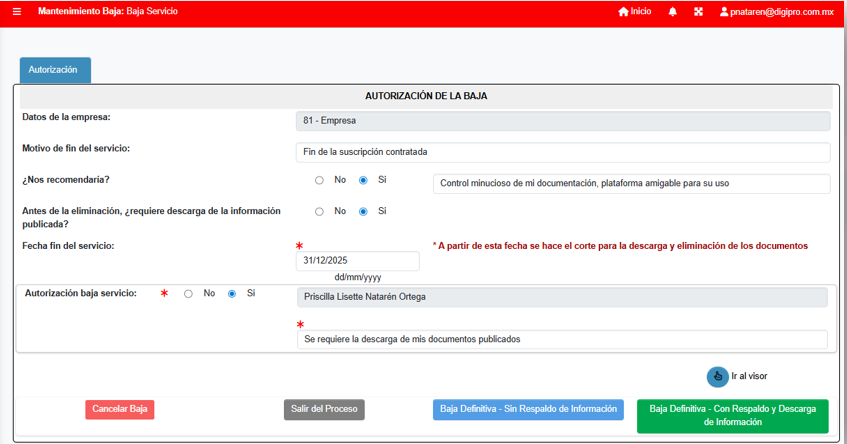Click green Baja Definitiva - Con Respaldo button
Image resolution: width=847 pixels, height=444 pixels.
pos(732,416)
